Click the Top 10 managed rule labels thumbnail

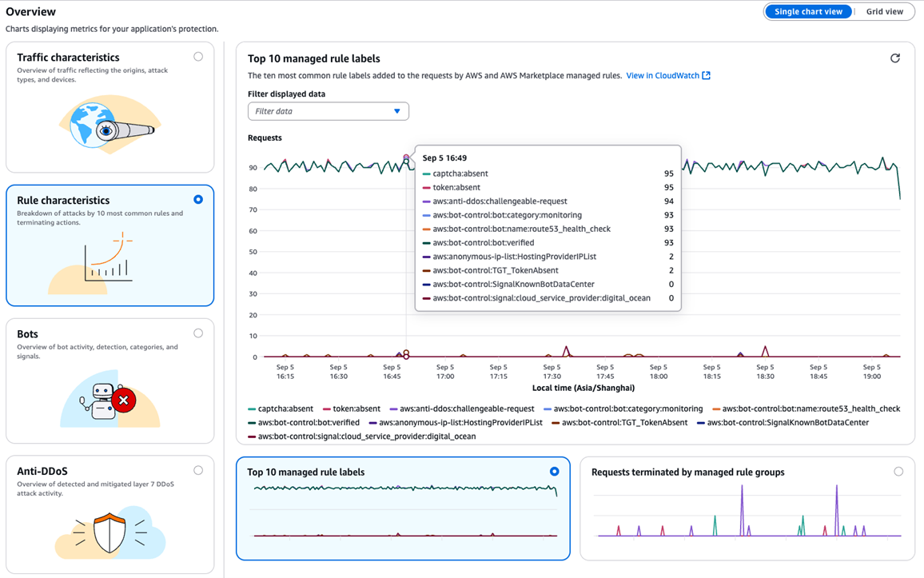[404, 512]
